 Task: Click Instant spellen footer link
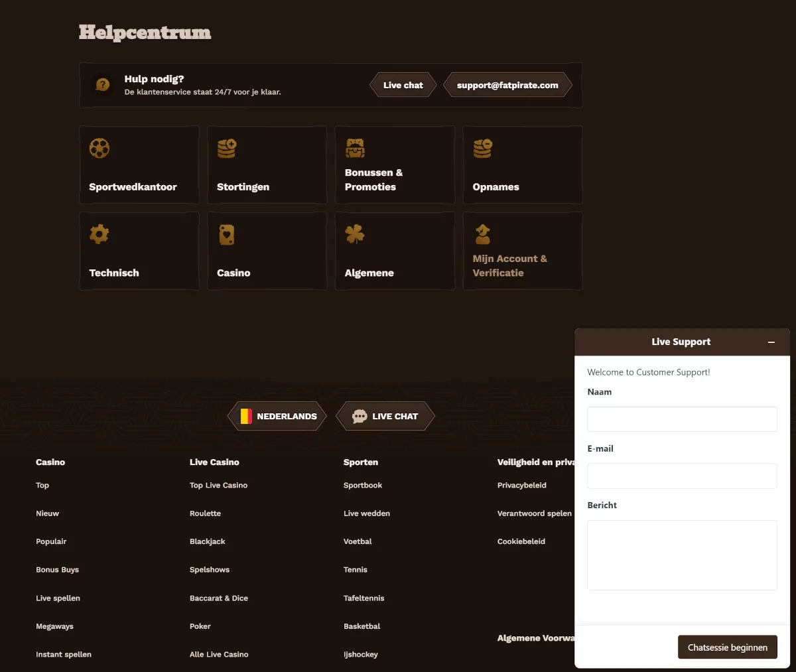[x=64, y=655]
